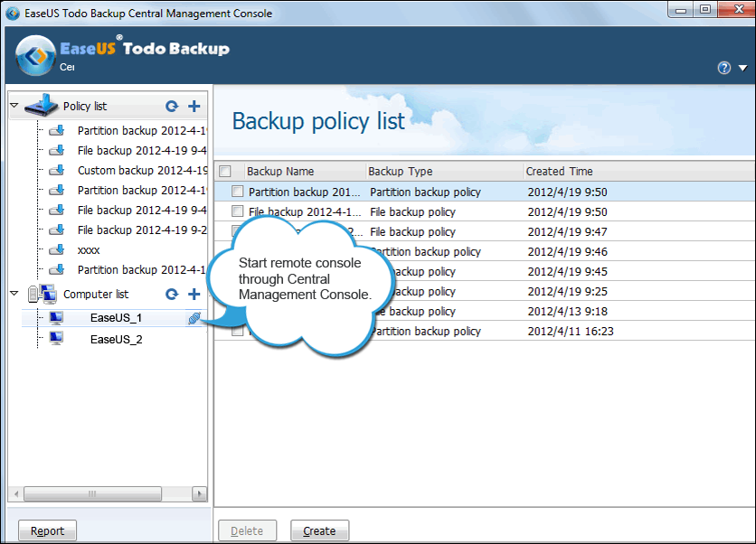Sort by the Created Time column header

pyautogui.click(x=559, y=171)
